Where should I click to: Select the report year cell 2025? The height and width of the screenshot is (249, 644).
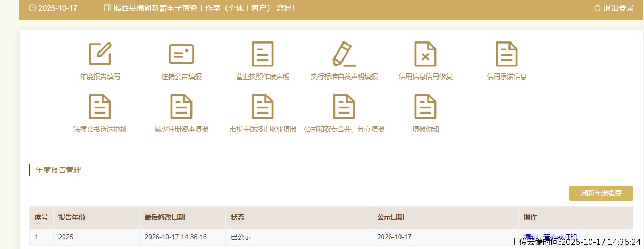coord(66,237)
